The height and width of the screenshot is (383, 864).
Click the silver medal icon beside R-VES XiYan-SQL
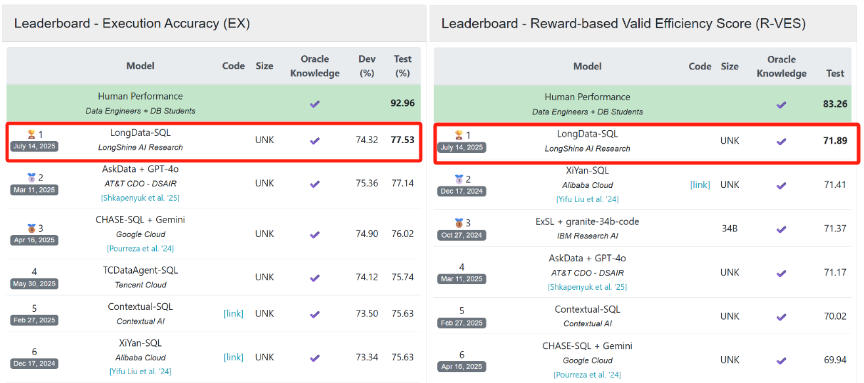(x=457, y=179)
